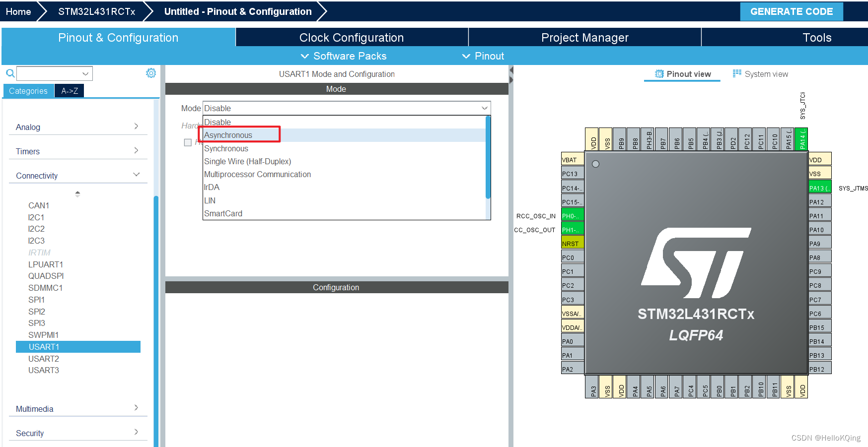Image resolution: width=868 pixels, height=447 pixels.
Task: Expand the Analog category
Action: click(x=78, y=127)
